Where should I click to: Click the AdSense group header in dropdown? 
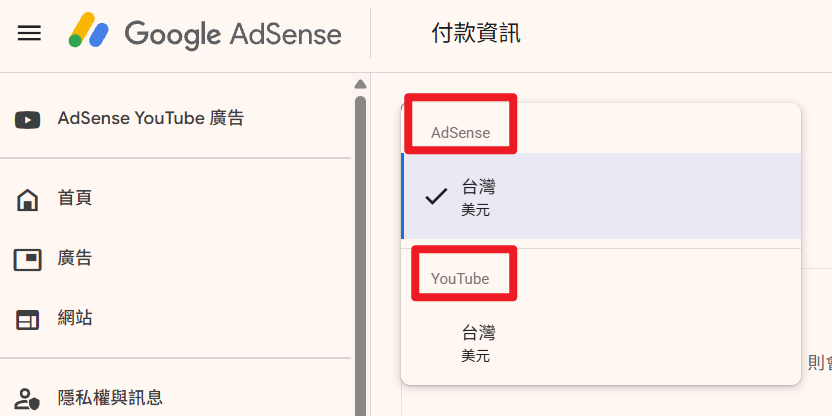460,132
